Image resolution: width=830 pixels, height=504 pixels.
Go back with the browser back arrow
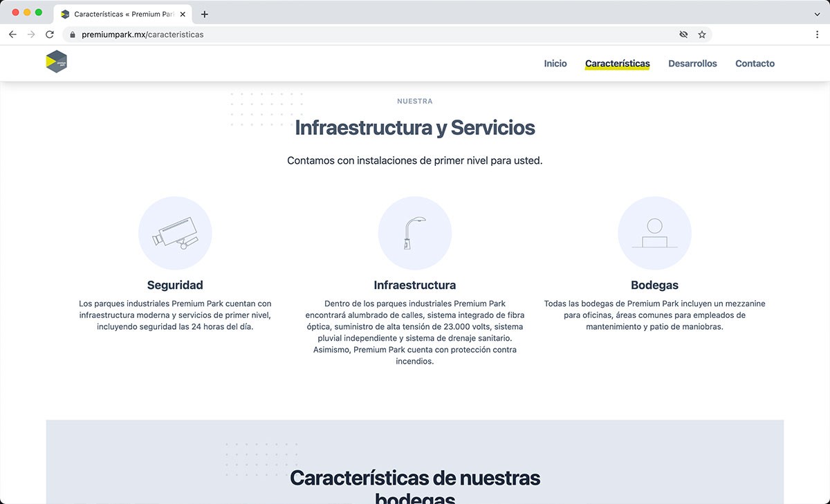tap(12, 35)
